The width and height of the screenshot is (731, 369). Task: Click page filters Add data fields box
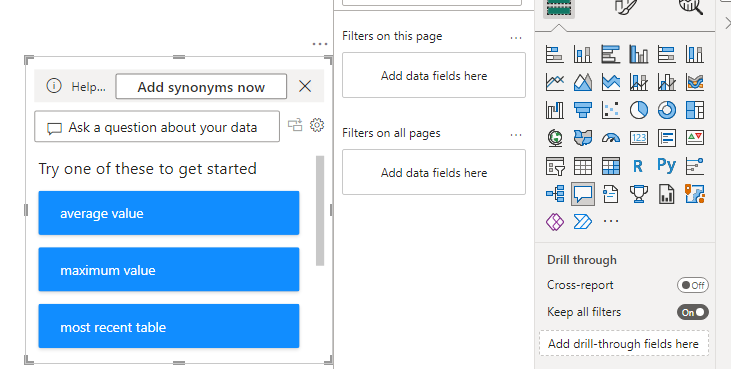pyautogui.click(x=434, y=75)
